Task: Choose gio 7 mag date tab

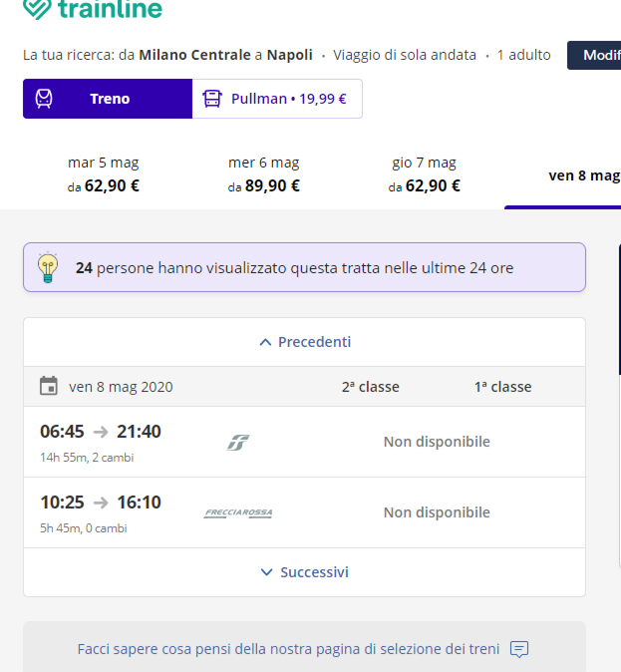Action: (x=424, y=174)
